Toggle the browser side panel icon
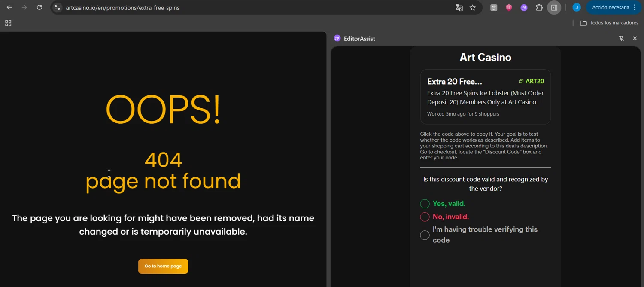This screenshot has height=287, width=644. coord(554,8)
